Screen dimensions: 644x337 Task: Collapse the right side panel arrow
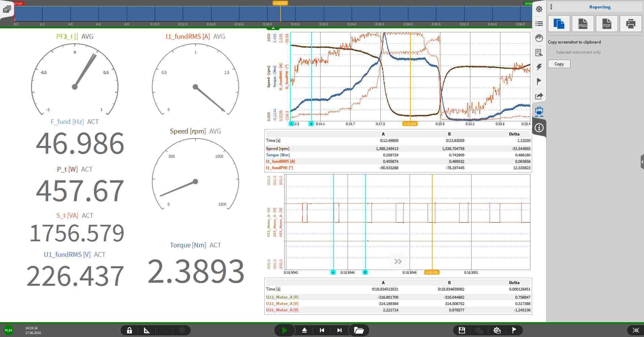pos(642,162)
